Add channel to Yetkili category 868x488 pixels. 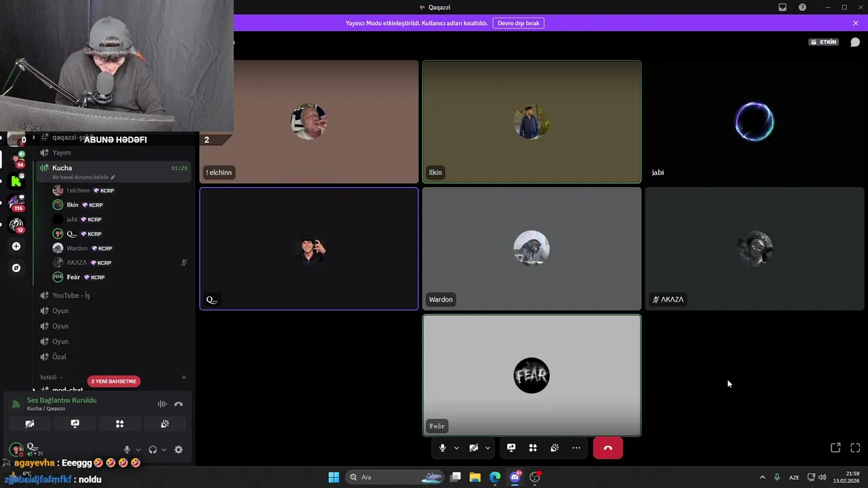(x=184, y=377)
